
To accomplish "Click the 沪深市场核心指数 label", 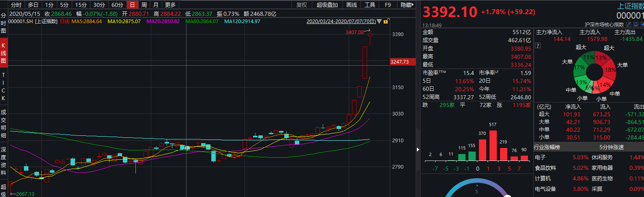I will (604, 25).
